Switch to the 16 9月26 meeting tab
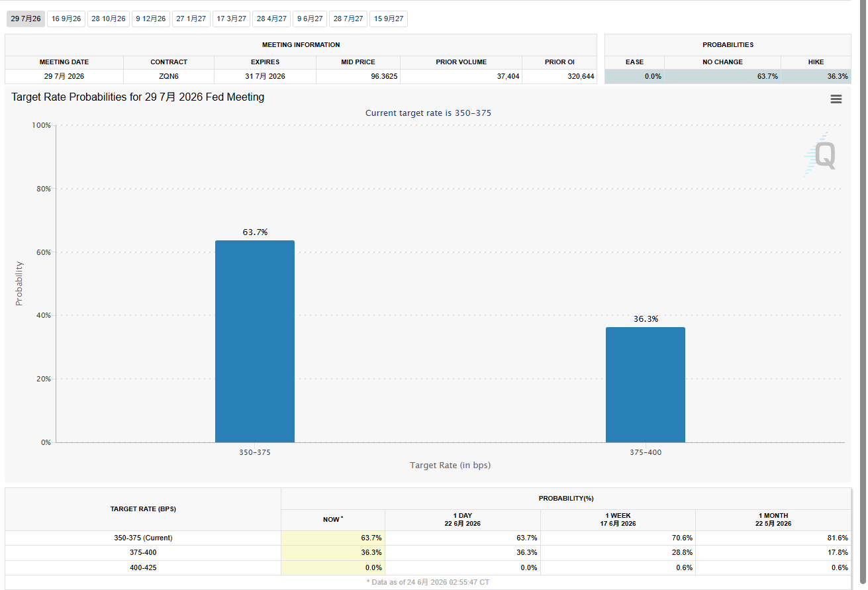 (x=66, y=19)
